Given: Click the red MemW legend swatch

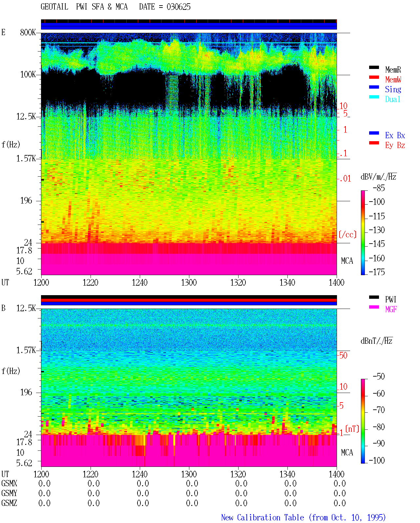Looking at the screenshot, I should click(x=374, y=77).
